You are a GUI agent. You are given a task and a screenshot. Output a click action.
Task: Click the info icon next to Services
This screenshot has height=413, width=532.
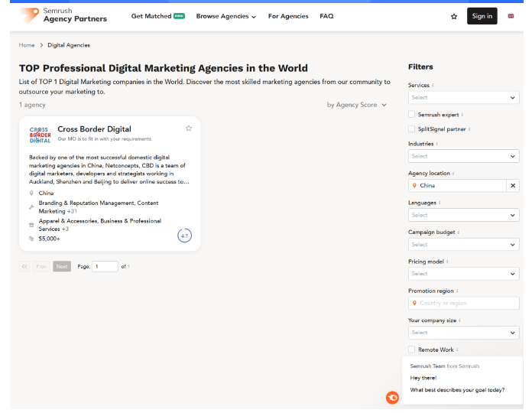pyautogui.click(x=433, y=85)
